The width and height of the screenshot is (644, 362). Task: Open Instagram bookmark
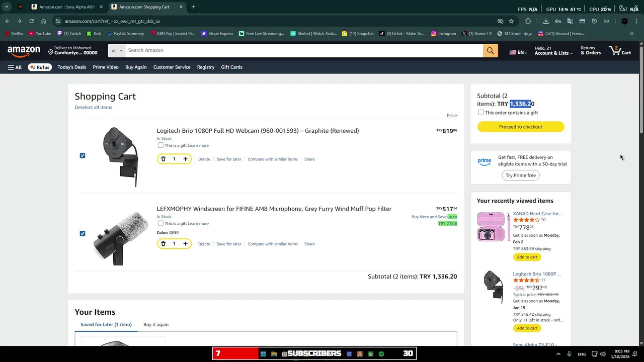(x=443, y=34)
